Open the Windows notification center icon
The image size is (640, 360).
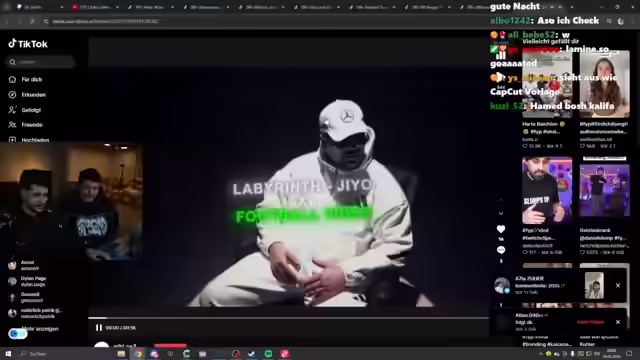(629, 354)
